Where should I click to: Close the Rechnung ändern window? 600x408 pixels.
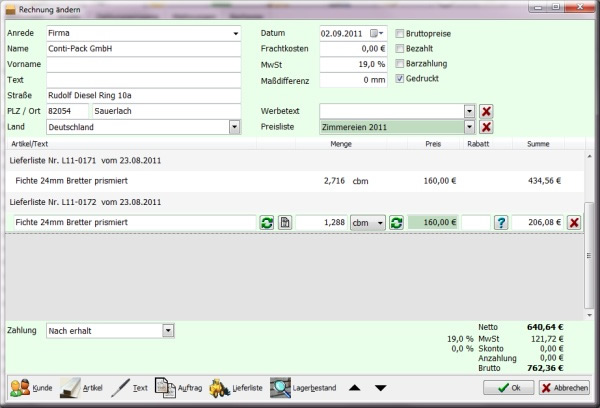(x=580, y=7)
